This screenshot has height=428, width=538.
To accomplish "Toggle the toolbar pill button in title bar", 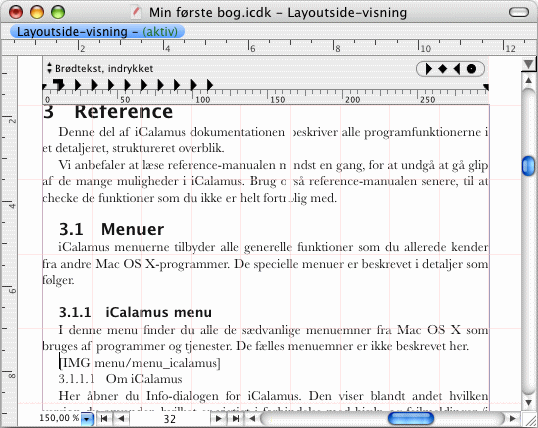I will click(519, 13).
